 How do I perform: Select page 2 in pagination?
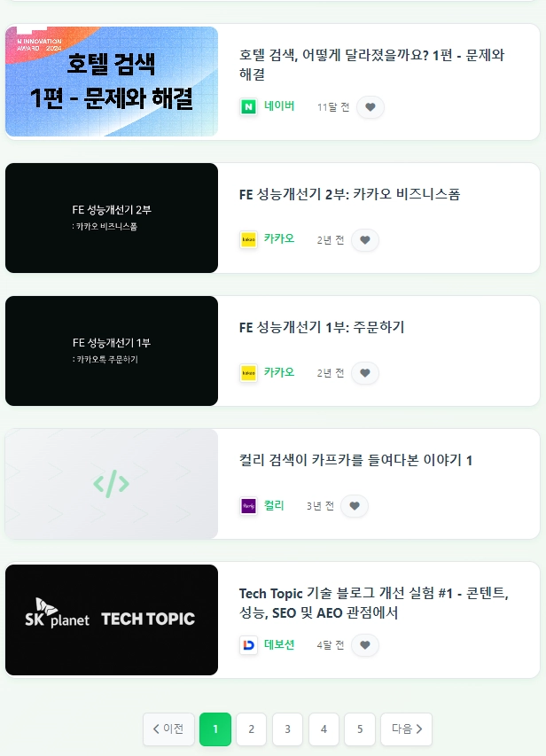pyautogui.click(x=252, y=729)
